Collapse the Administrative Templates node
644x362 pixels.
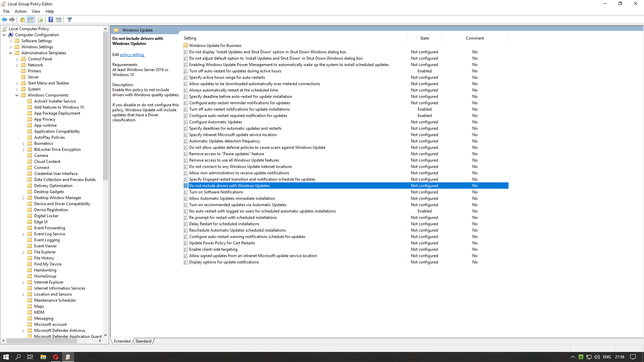[x=11, y=53]
